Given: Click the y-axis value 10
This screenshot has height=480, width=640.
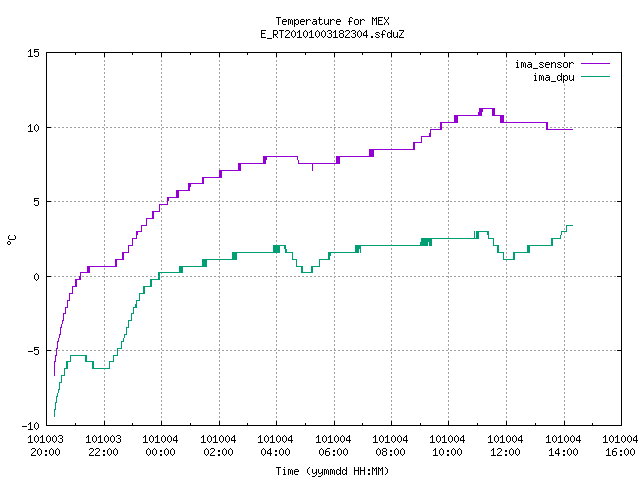Looking at the screenshot, I should click(33, 128).
